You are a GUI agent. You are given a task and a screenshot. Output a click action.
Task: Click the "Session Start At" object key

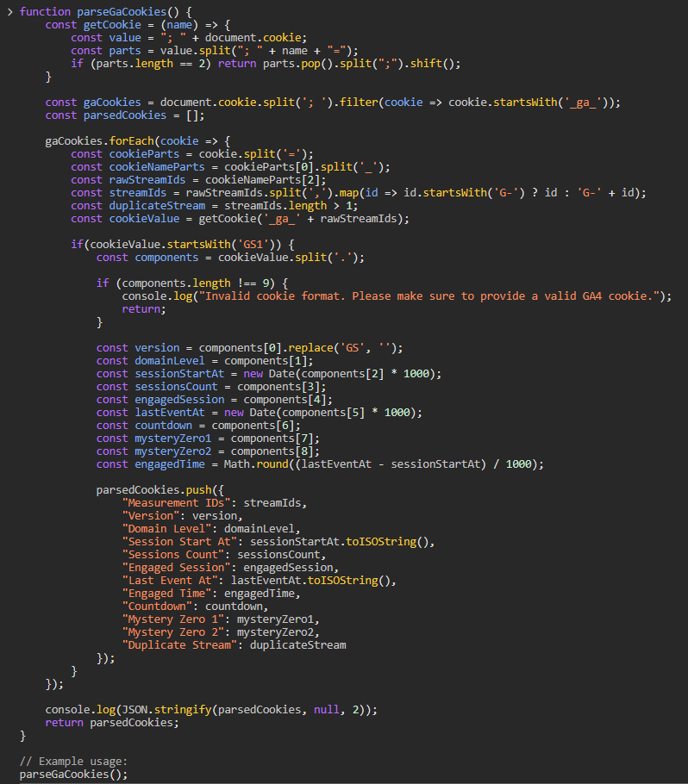(179, 542)
